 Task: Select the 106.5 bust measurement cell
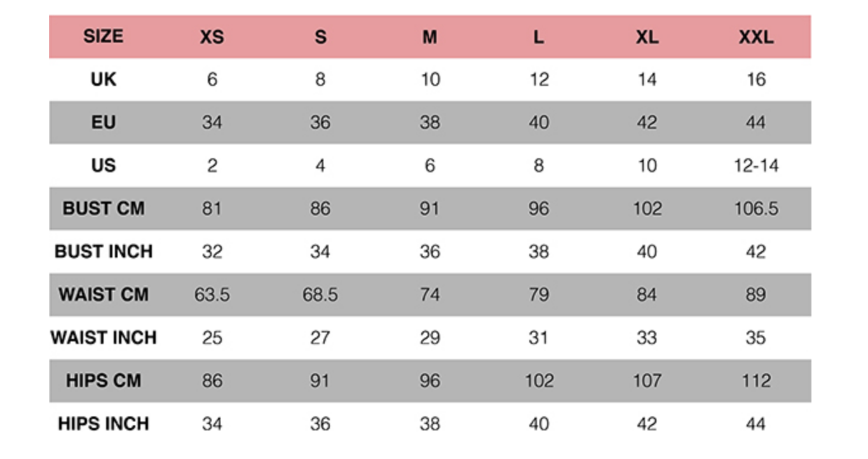point(756,209)
